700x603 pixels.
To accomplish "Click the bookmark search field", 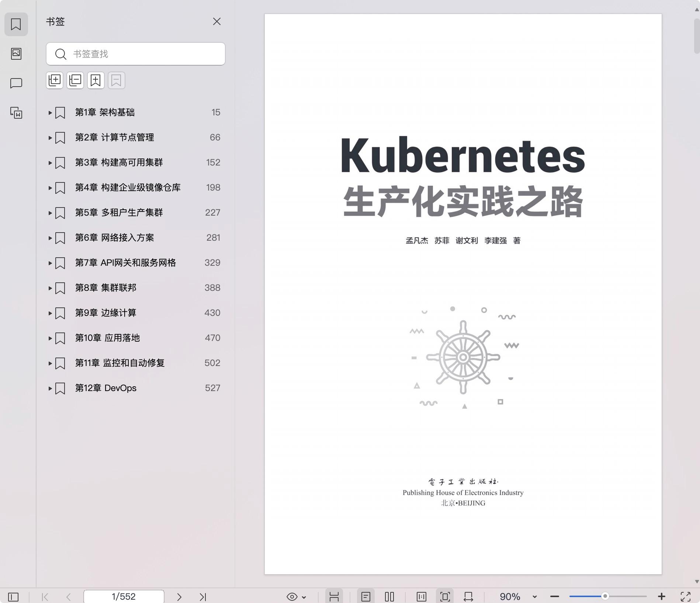I will (x=136, y=54).
